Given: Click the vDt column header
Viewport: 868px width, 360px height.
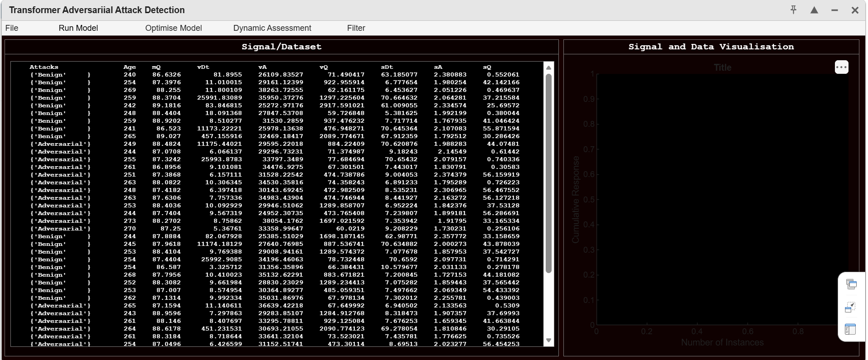Looking at the screenshot, I should 204,67.
